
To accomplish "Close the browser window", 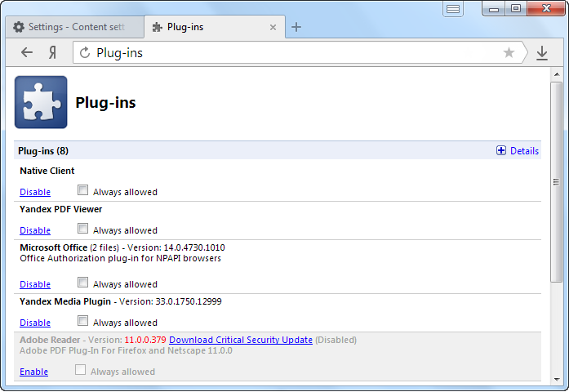I will point(546,9).
